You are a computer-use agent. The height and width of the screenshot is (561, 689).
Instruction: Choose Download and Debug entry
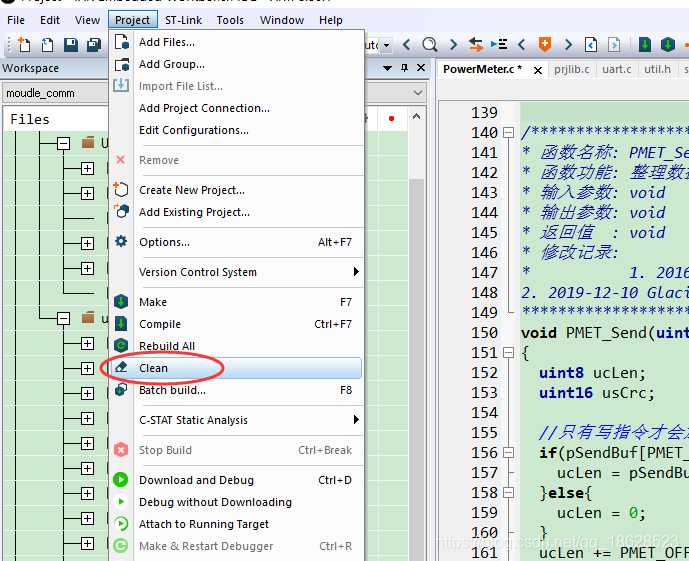point(236,480)
